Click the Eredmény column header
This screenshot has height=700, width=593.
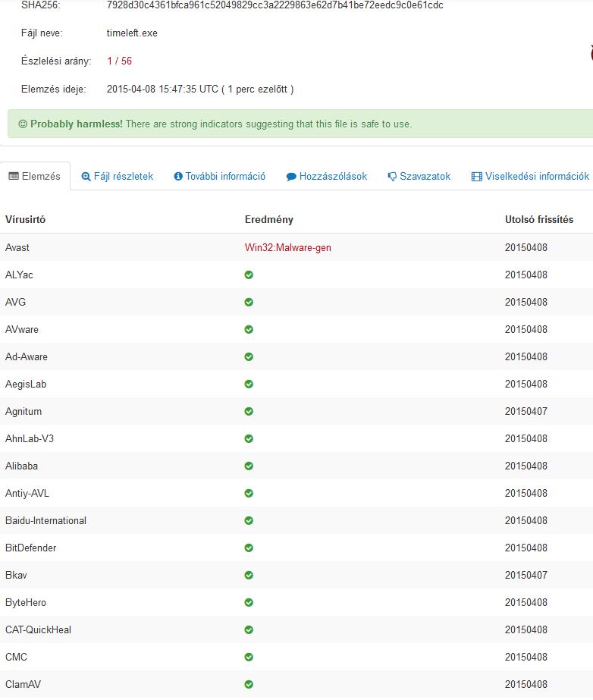pyautogui.click(x=268, y=220)
